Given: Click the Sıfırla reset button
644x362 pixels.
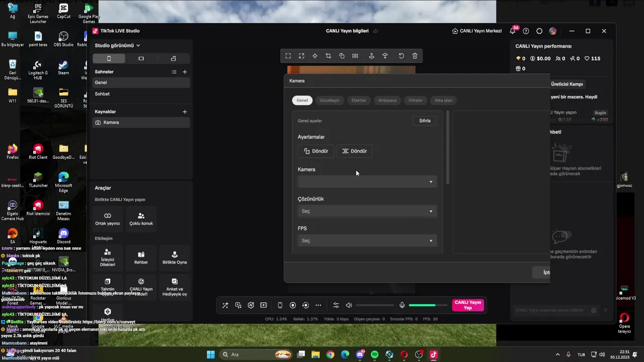Looking at the screenshot, I should click(x=425, y=121).
